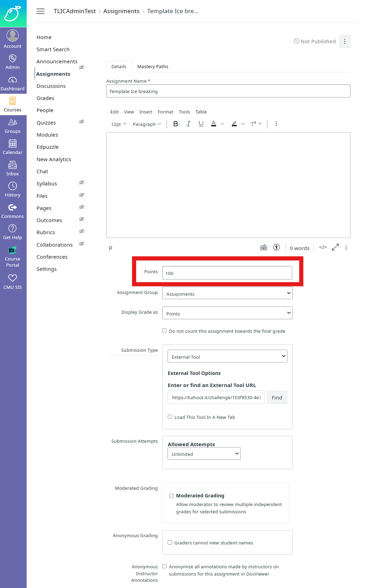Viewport: 365px width, 588px height.
Task: Open the text color picker arrow
Action: coord(222,124)
